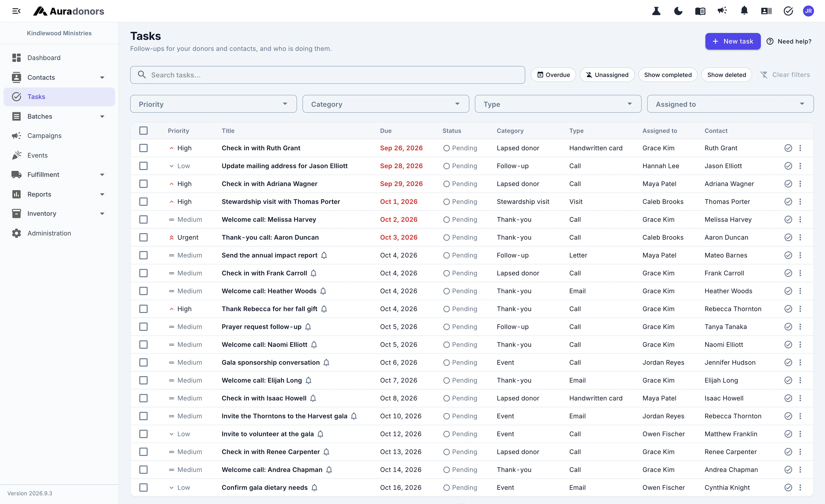
Task: Select the Invite to volunteer at the gala checkbox
Action: pos(143,434)
